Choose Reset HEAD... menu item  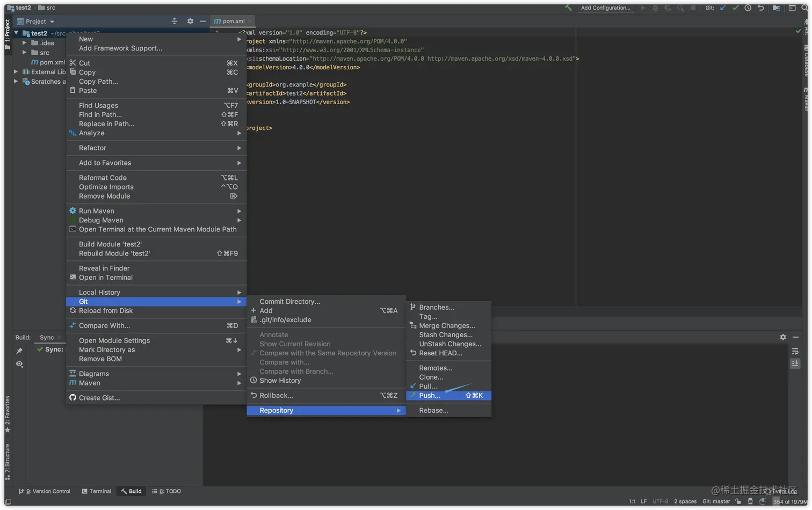tap(448, 353)
